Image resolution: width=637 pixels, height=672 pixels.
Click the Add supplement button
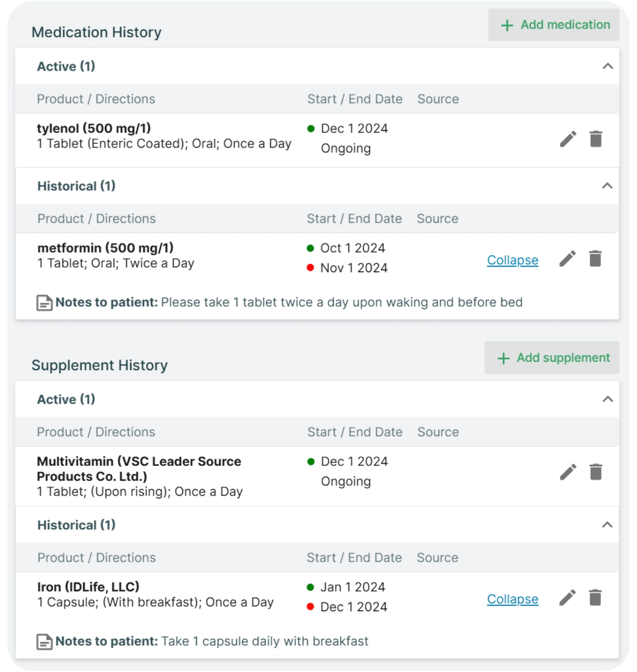[551, 358]
